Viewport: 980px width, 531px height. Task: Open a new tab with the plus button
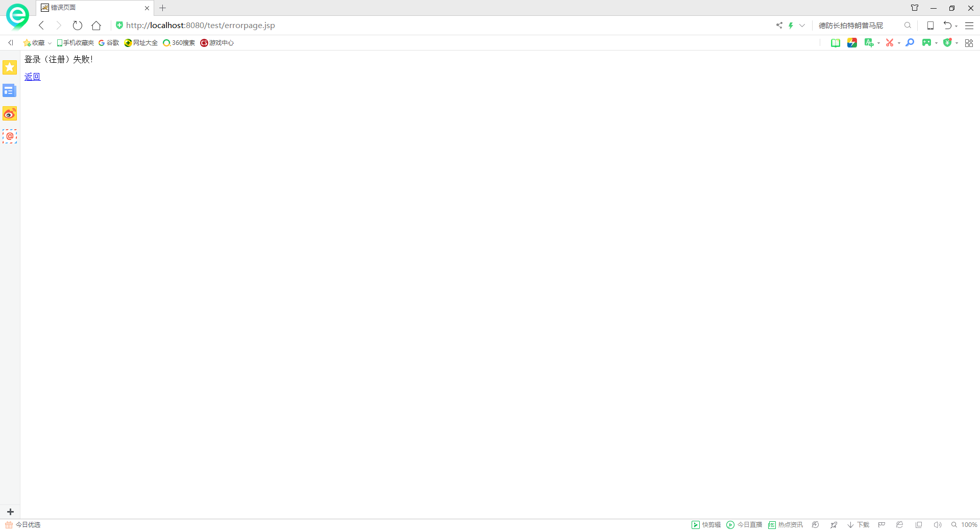point(163,8)
